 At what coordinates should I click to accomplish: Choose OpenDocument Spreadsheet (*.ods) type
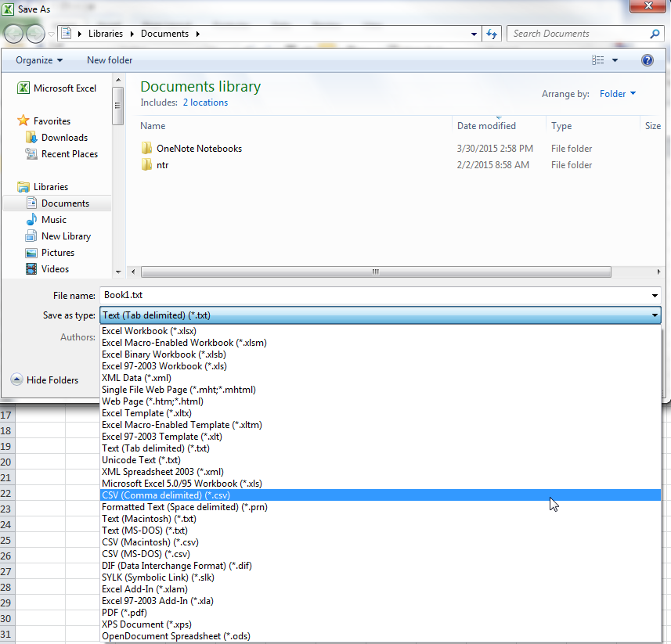[381, 636]
